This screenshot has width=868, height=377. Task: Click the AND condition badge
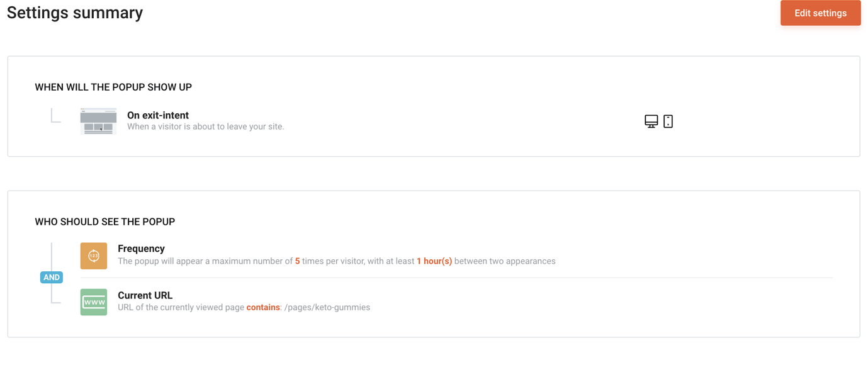point(51,277)
